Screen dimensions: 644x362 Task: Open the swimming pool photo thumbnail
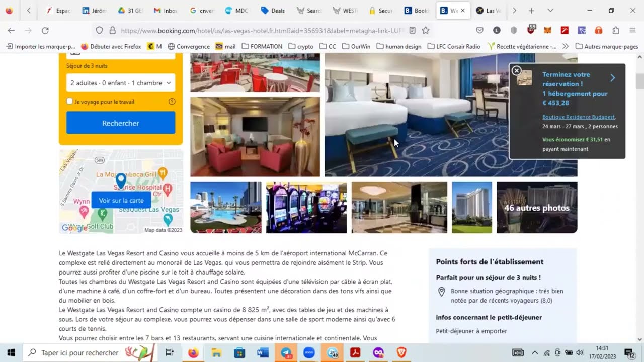pyautogui.click(x=226, y=207)
